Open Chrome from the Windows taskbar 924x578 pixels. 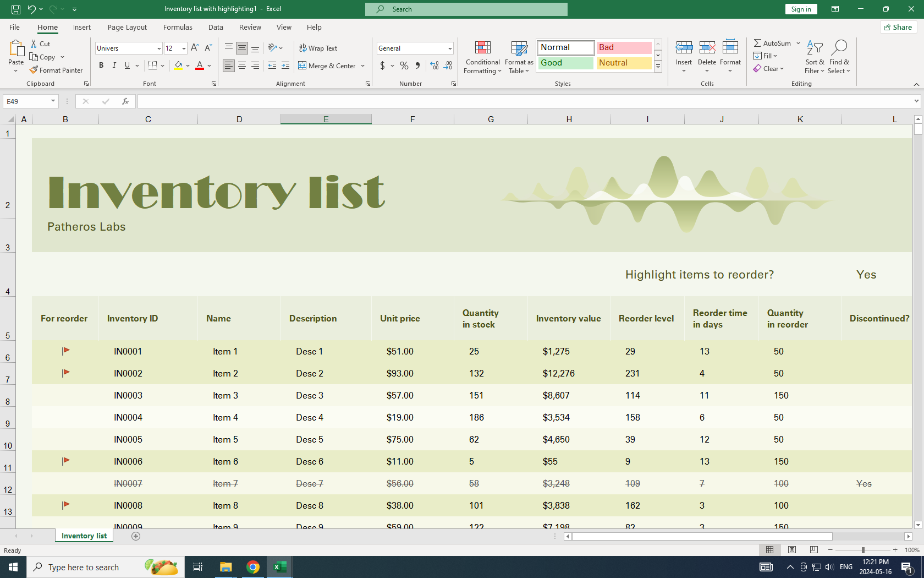click(253, 567)
